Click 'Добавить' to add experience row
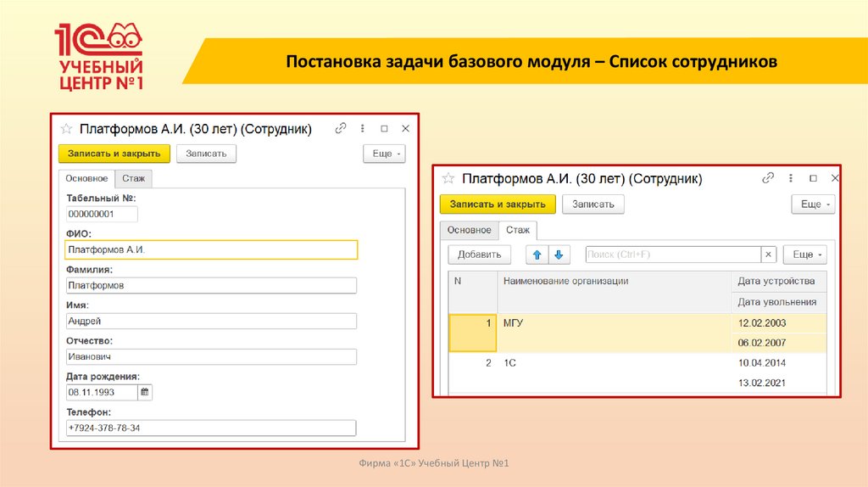 click(x=479, y=255)
